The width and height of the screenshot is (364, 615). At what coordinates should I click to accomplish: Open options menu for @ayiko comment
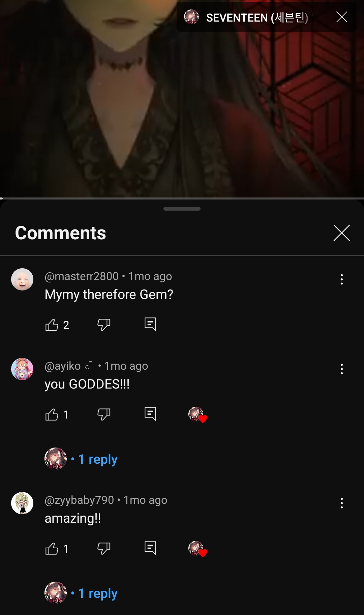[x=341, y=369]
